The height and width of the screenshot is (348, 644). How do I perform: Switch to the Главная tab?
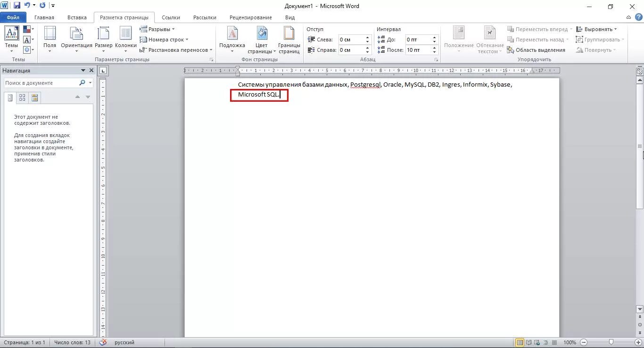tap(44, 17)
